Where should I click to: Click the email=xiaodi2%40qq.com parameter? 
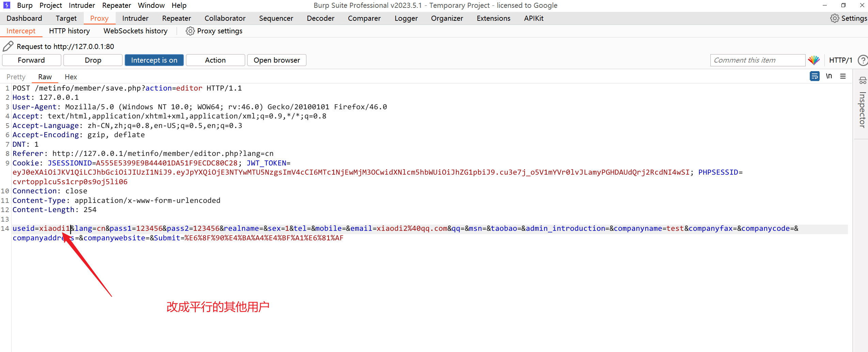tap(399, 228)
